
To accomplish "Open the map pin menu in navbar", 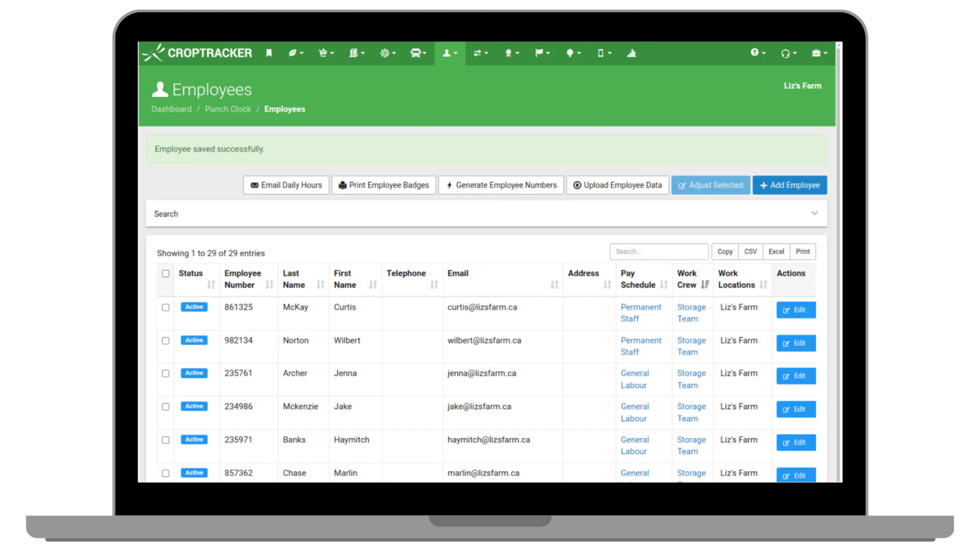I will pyautogui.click(x=573, y=53).
